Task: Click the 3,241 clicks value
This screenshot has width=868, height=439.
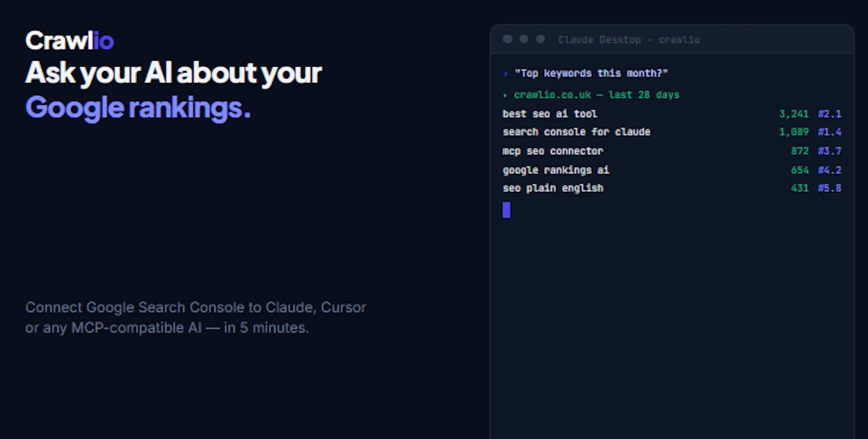Action: click(x=794, y=114)
